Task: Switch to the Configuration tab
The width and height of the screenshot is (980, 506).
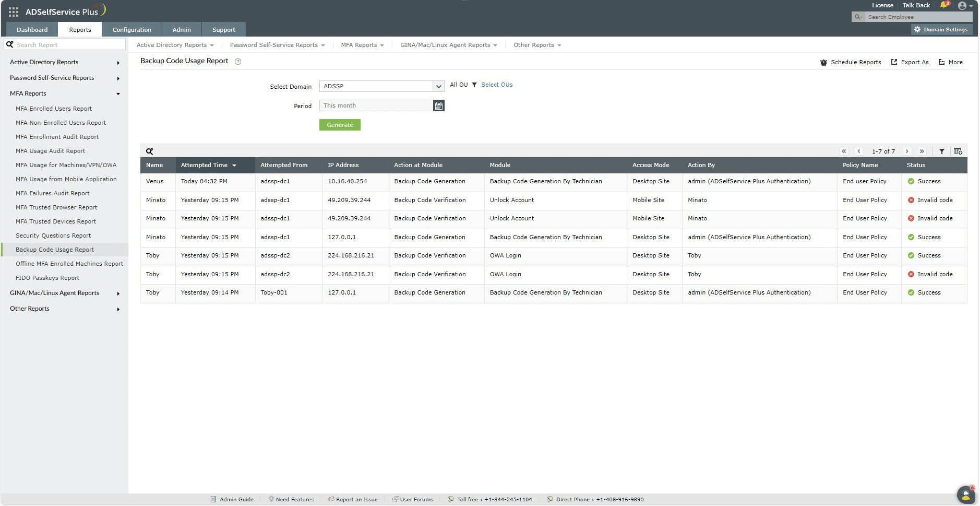Action: point(132,30)
